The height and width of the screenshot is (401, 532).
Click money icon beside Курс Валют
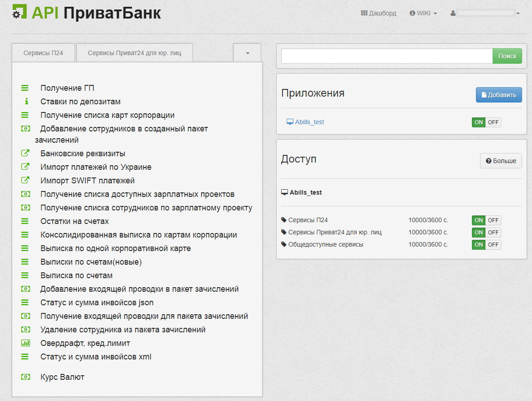click(25, 377)
